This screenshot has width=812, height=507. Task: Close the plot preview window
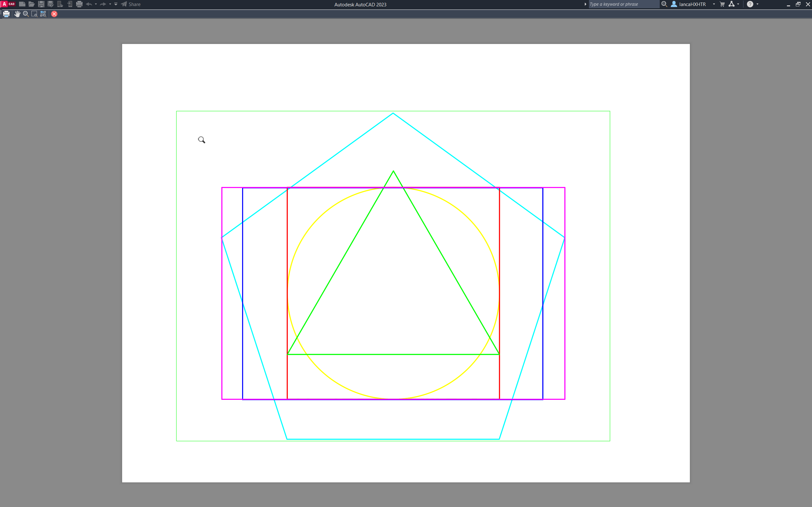(x=54, y=14)
